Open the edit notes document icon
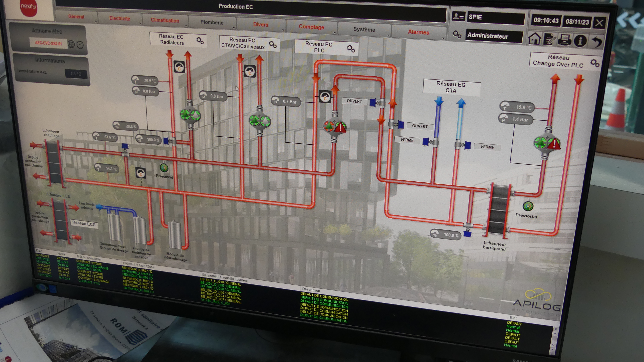 (x=549, y=39)
